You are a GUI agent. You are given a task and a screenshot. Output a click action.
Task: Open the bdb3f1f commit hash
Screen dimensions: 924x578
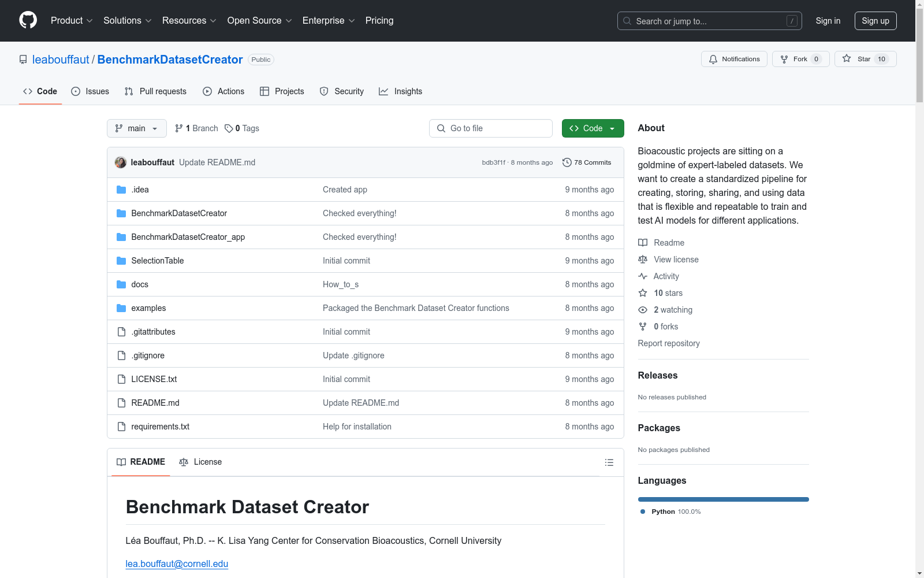coord(494,162)
